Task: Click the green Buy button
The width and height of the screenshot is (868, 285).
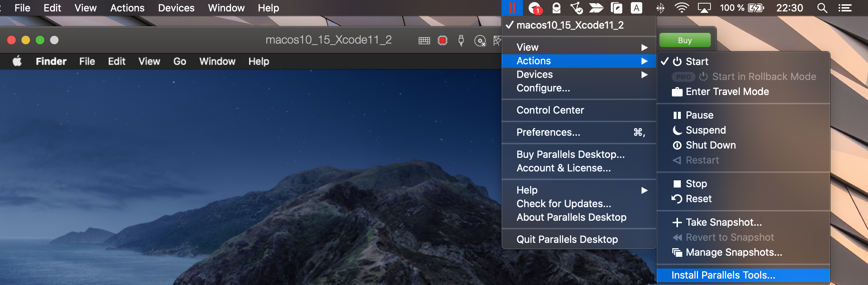Action: (x=685, y=40)
